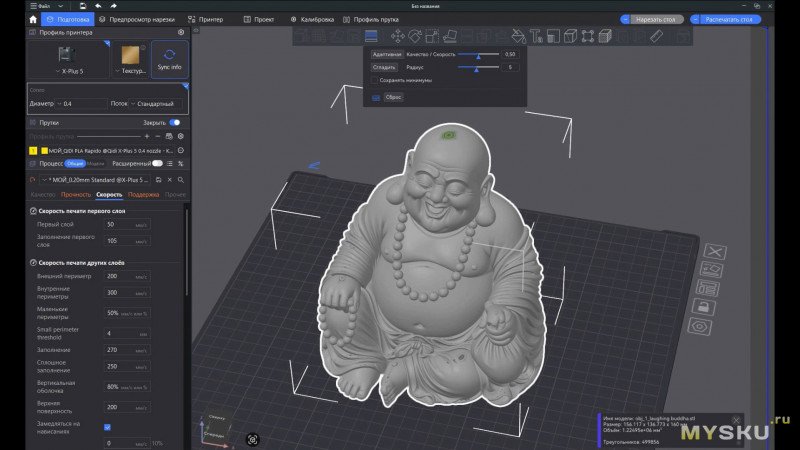Undo the last action
800x450 pixels.
98,6
